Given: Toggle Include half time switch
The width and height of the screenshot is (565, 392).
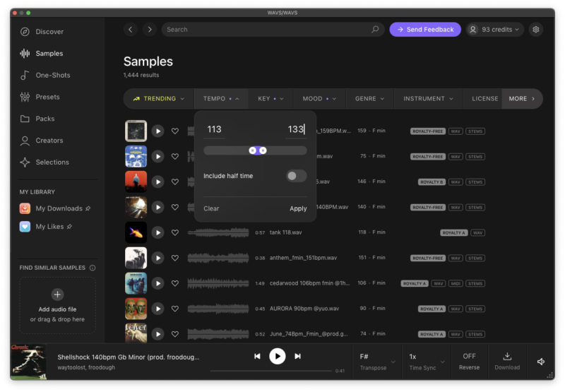Looking at the screenshot, I should tap(296, 176).
